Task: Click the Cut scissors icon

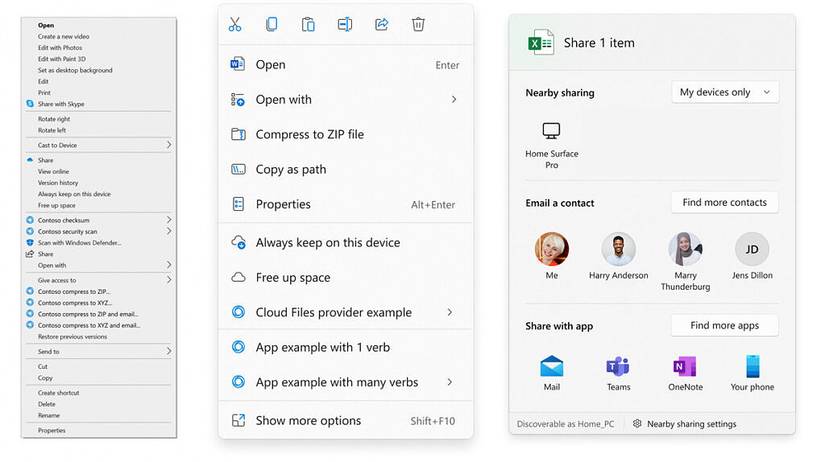Action: pyautogui.click(x=235, y=24)
